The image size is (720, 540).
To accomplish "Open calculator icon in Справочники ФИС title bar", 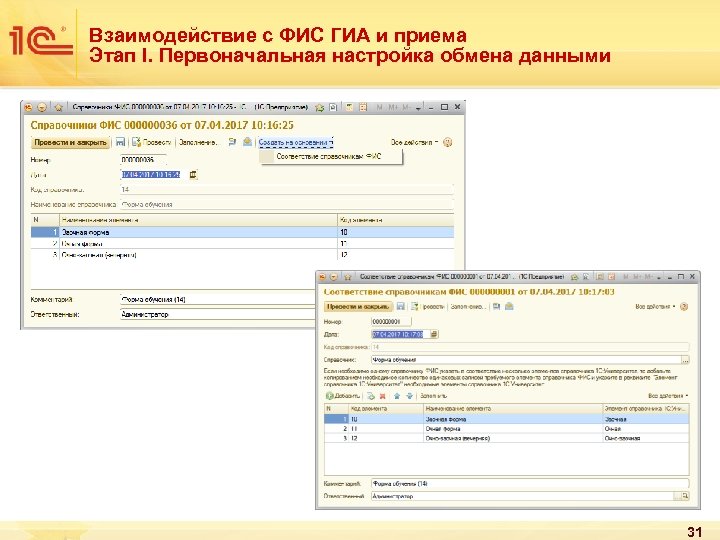I will (x=349, y=107).
